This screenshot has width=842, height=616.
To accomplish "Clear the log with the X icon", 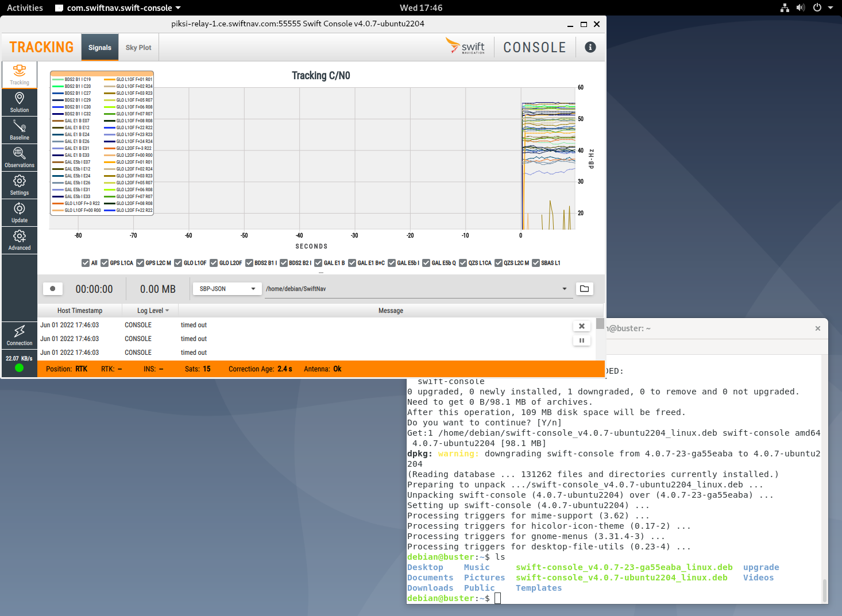I will (x=582, y=326).
